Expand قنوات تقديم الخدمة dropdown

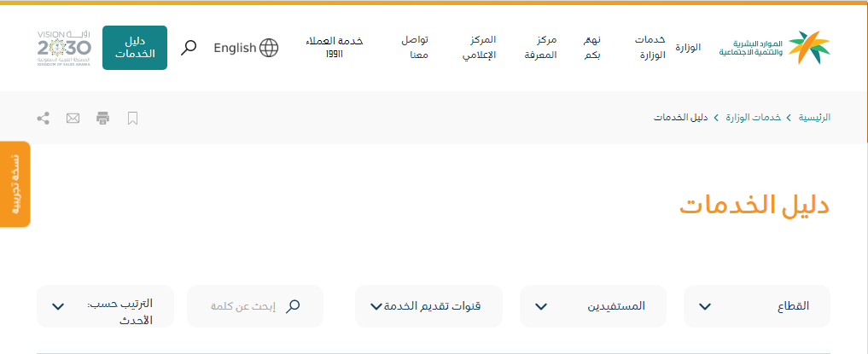point(428,306)
